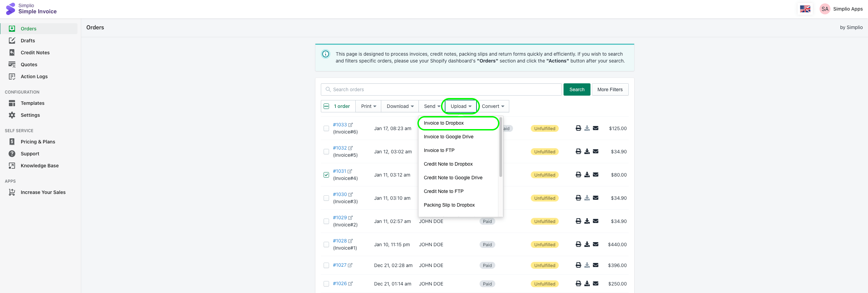
Task: Open order #1029 external link icon
Action: click(x=351, y=218)
